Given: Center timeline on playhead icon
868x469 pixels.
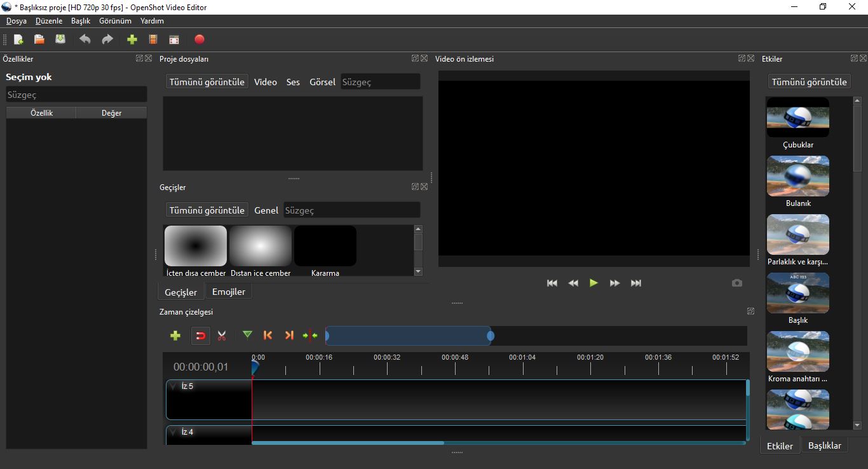Looking at the screenshot, I should [x=310, y=335].
